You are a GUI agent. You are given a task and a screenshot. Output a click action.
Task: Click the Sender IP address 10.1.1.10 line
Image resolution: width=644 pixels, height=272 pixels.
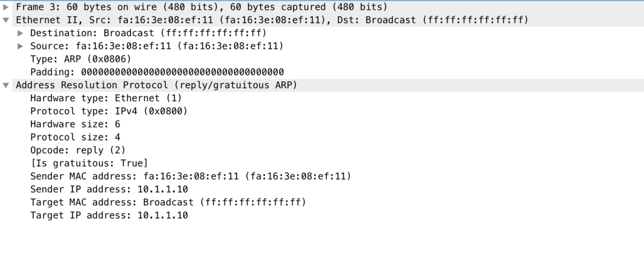[109, 189]
